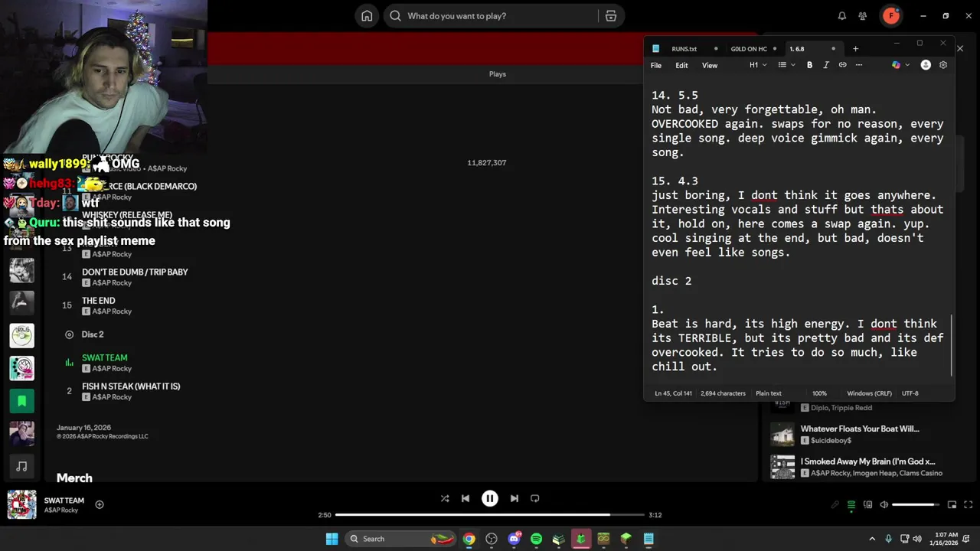980x551 pixels.
Task: Go to Spotify Home
Action: coord(367,16)
